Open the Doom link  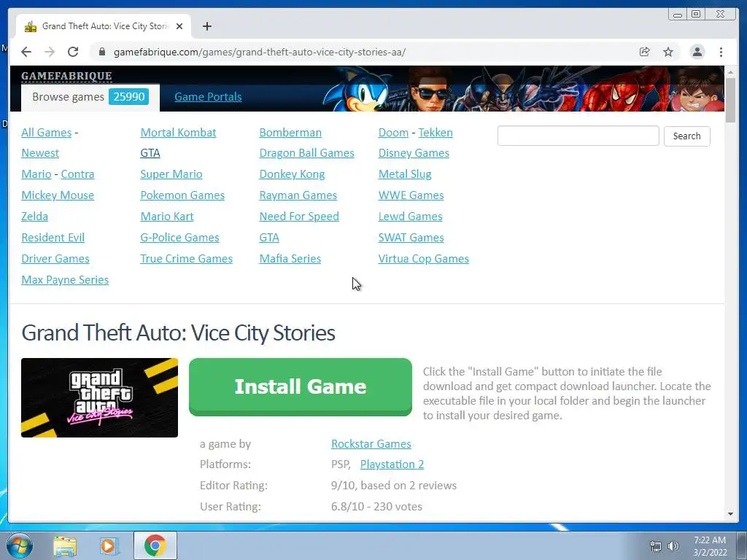(393, 133)
